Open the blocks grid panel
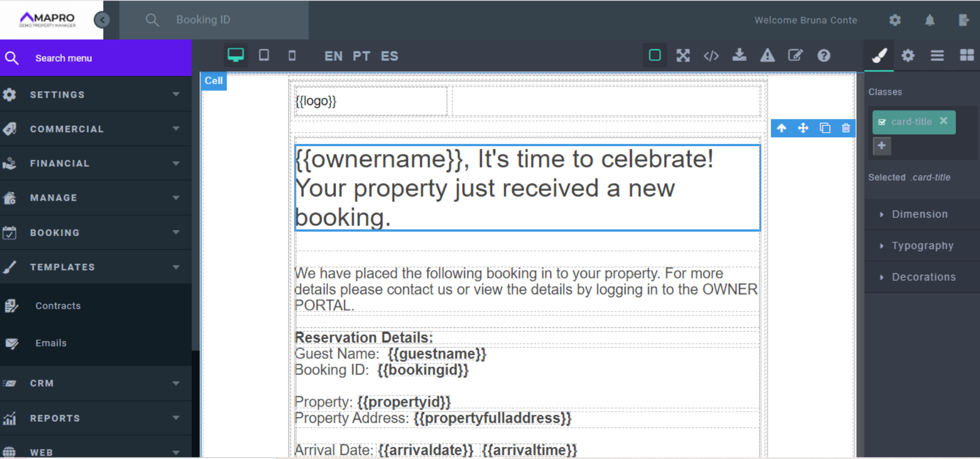 pos(967,55)
